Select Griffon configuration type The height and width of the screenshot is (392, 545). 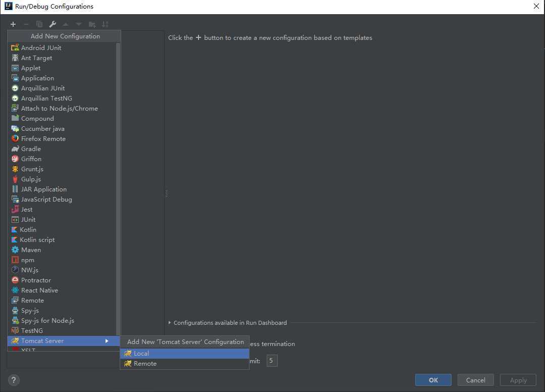(x=62, y=159)
